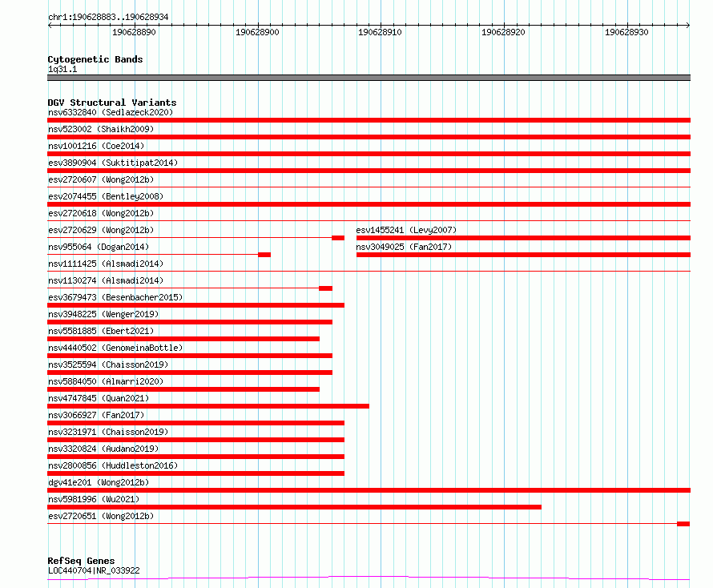
Task: Select nsv5581885 (Ebert2021) label
Action: pos(101,331)
